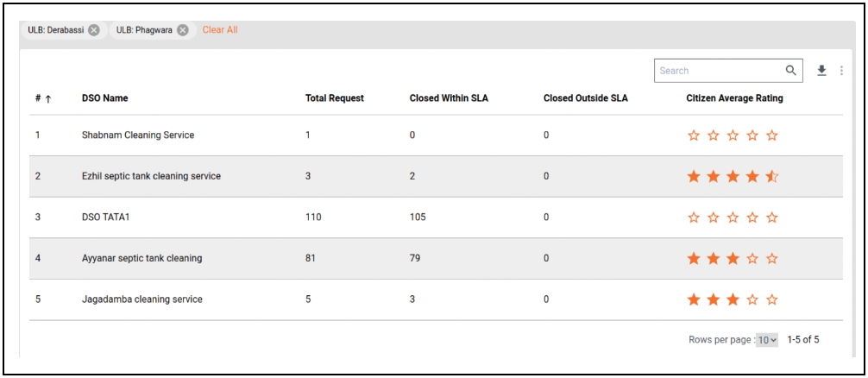This screenshot has width=868, height=378.
Task: Click the Clear All filters link
Action: coord(220,30)
